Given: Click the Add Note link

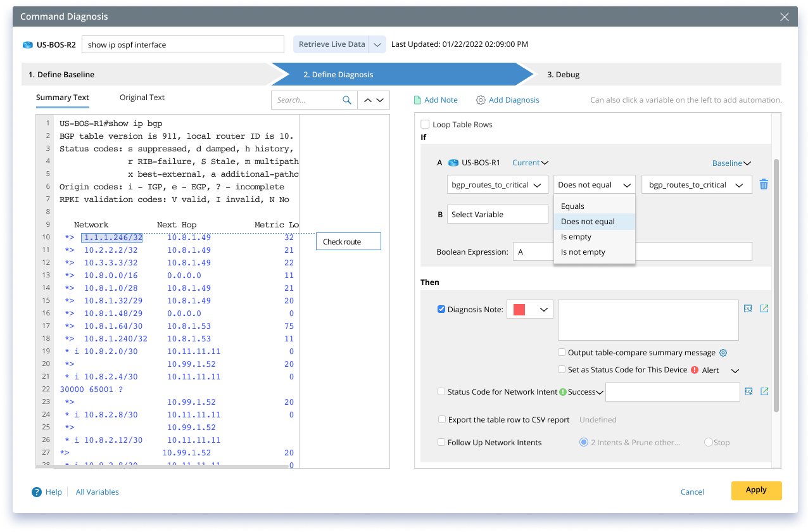Looking at the screenshot, I should point(441,100).
